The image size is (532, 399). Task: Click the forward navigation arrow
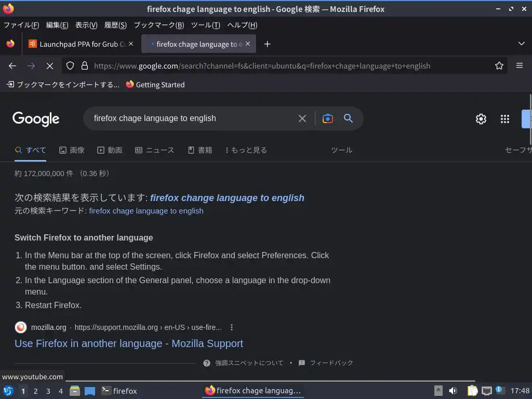tap(31, 66)
